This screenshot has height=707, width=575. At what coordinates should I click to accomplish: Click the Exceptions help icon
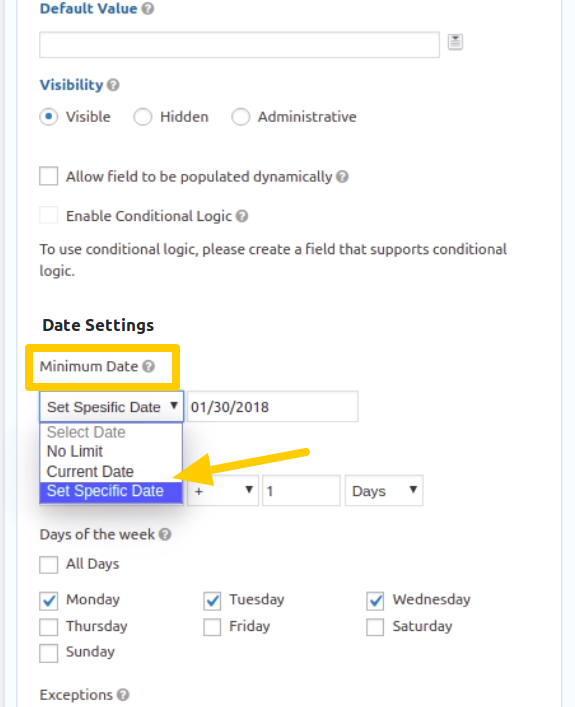tap(123, 695)
